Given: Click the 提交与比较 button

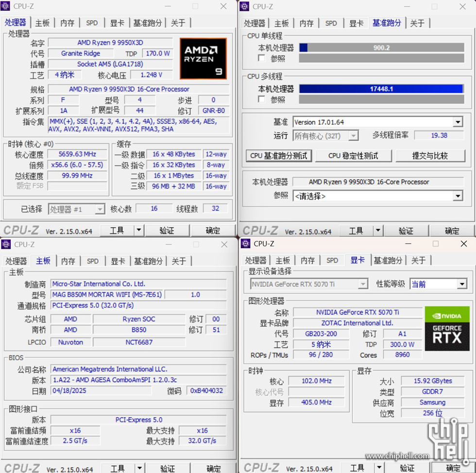Looking at the screenshot, I should coord(430,156).
